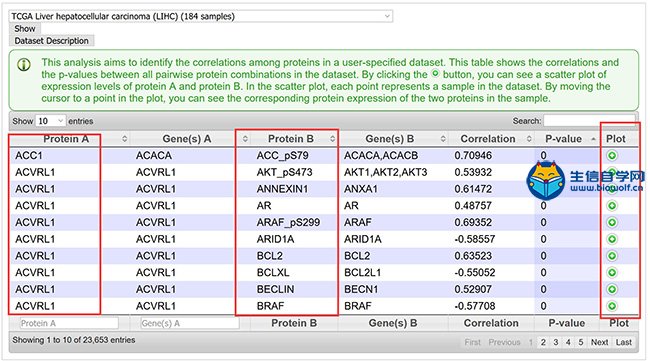Viewport: 650px width, 361px height.
Task: View plot for ARID1A row
Action: pos(612,239)
